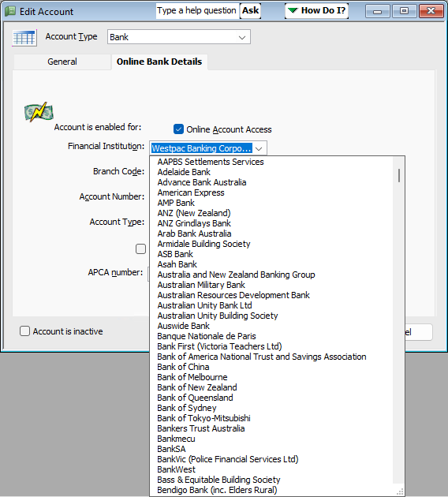Choose Australian Military Bank
Screen dimensions: 448x497
pos(201,285)
